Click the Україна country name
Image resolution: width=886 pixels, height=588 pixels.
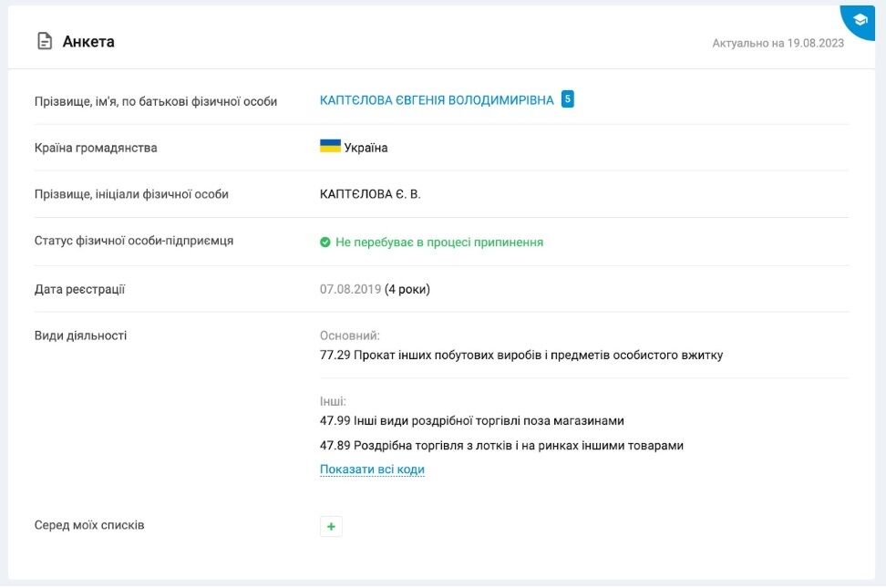click(x=366, y=148)
